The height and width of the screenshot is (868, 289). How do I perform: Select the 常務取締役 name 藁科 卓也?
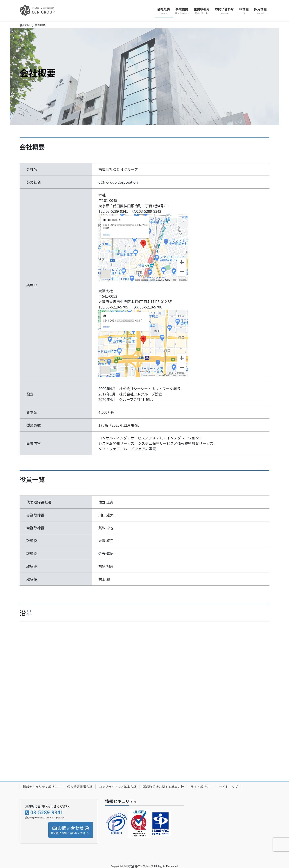pos(106,528)
